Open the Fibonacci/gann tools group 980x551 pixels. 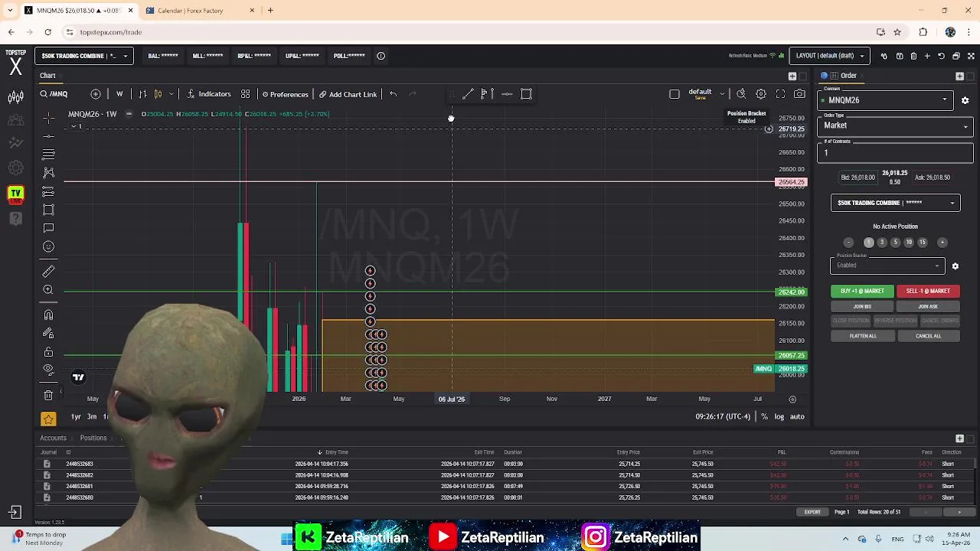tap(48, 155)
